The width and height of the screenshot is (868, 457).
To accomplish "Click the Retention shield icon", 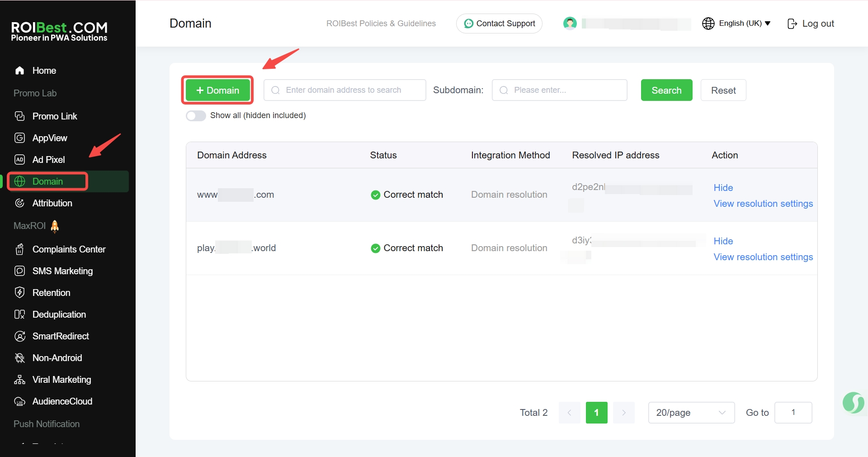I will coord(19,293).
